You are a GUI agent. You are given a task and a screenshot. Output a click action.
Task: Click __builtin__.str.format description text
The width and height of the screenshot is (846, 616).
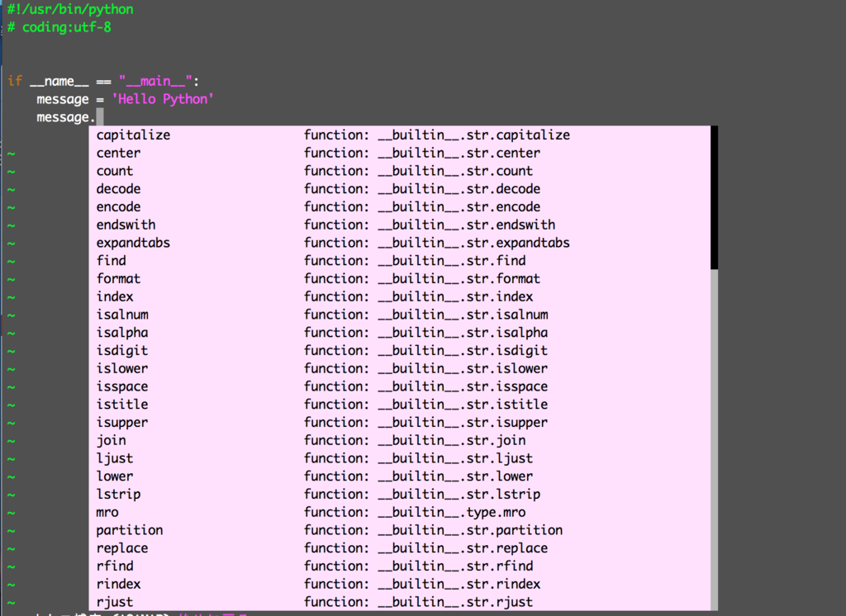[459, 279]
